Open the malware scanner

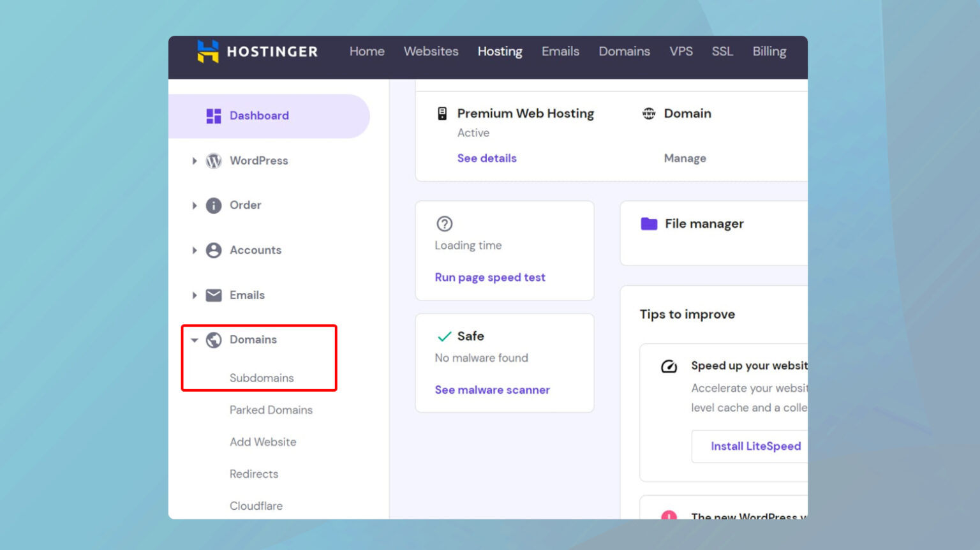pyautogui.click(x=492, y=389)
